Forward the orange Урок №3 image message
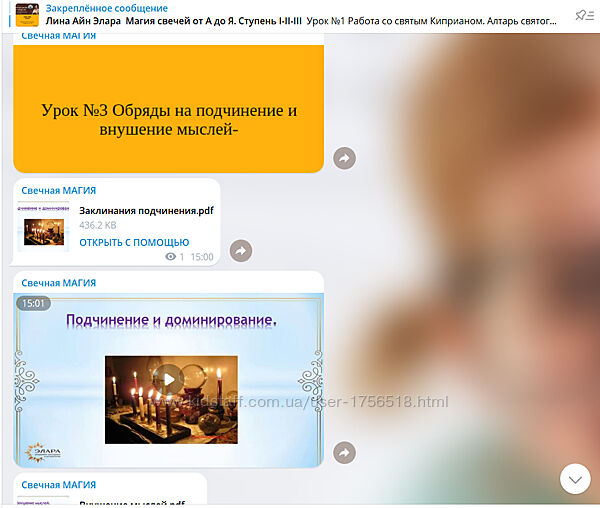 click(344, 158)
